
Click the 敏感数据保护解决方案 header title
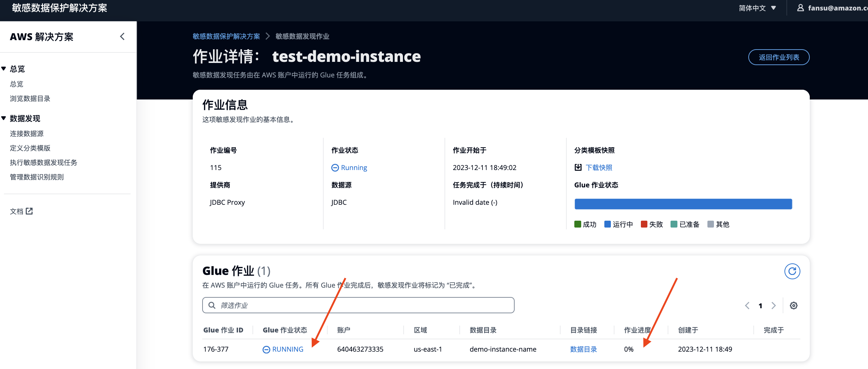click(59, 8)
